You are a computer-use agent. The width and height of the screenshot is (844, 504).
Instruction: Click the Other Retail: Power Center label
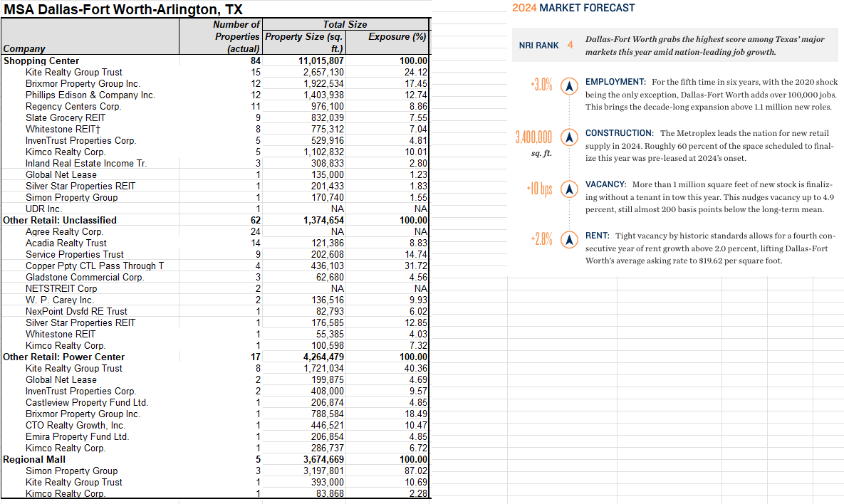(64, 357)
